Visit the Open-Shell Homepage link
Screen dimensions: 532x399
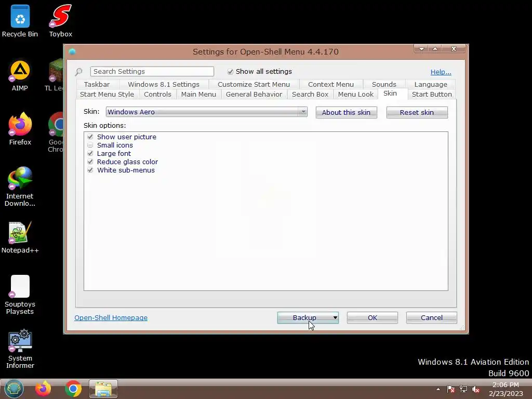[111, 317]
